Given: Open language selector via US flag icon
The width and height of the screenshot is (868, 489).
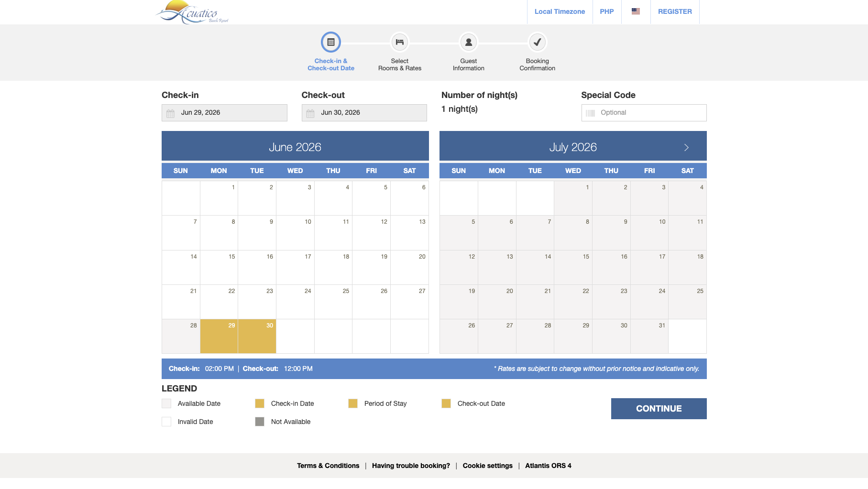Looking at the screenshot, I should [x=636, y=11].
